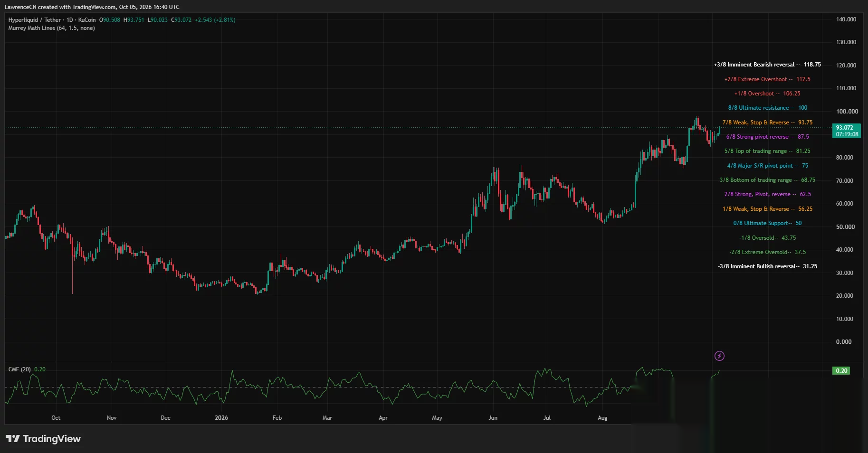Click the '+1/8 Overshoot' level label
This screenshot has width=868, height=453.
click(767, 94)
